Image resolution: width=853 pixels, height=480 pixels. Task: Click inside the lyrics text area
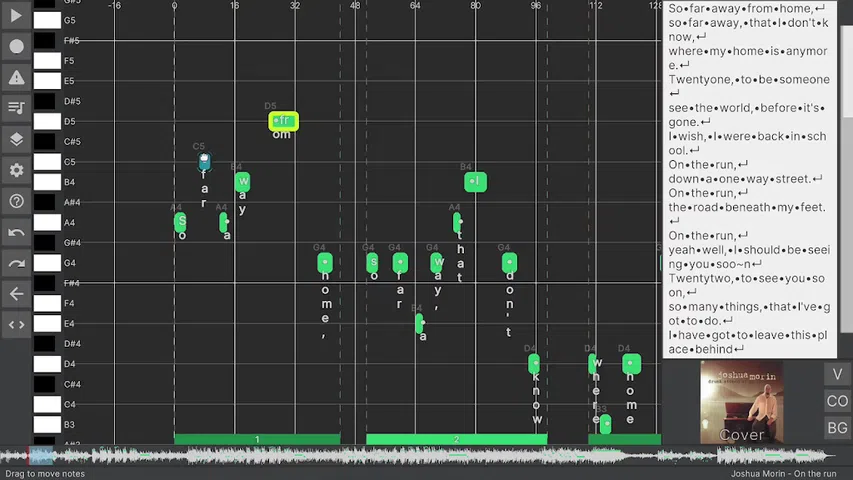750,179
